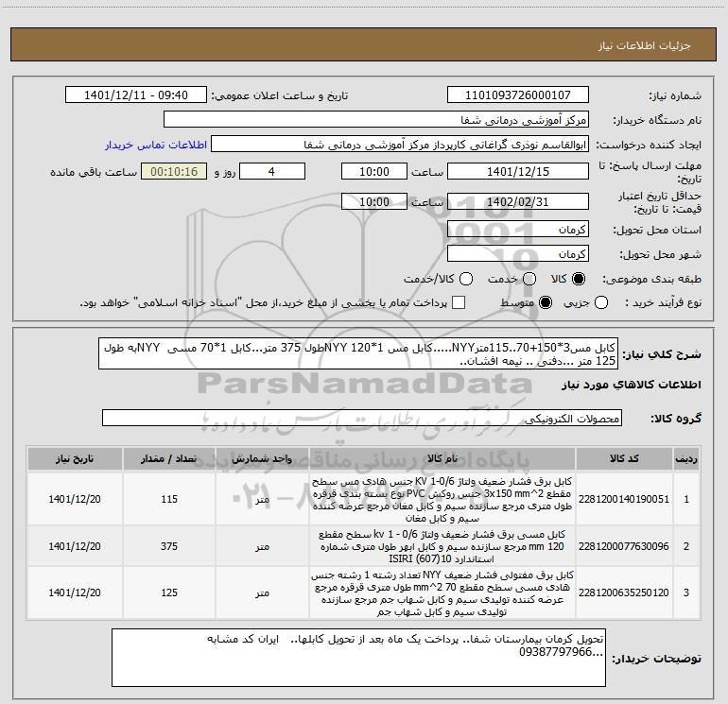Click the goods group field محصولات الکترونیکی
The height and width of the screenshot is (704, 728).
tap(362, 418)
